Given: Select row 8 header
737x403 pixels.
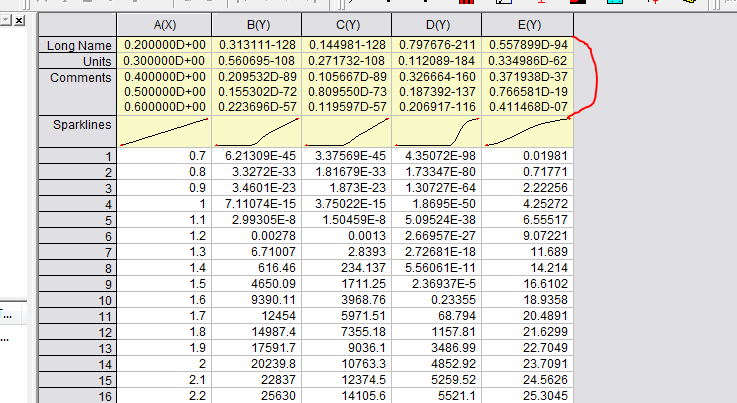Looking at the screenshot, I should [78, 268].
